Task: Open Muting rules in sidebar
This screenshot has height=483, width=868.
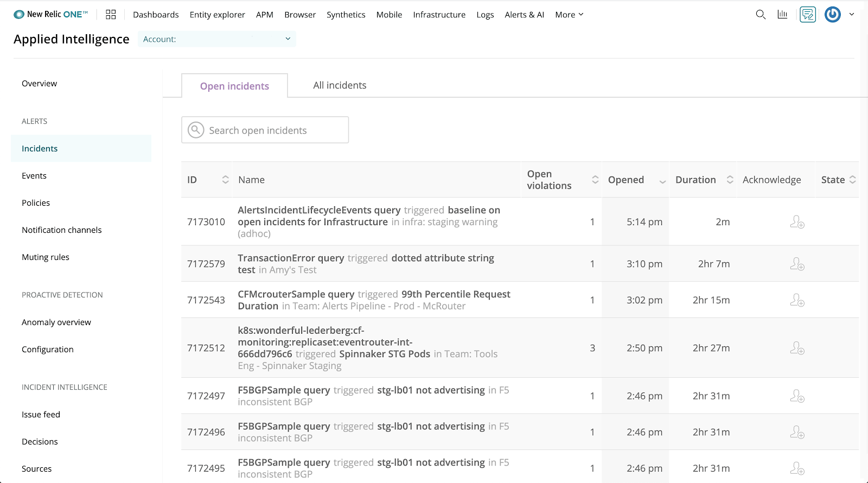Action: (x=46, y=257)
